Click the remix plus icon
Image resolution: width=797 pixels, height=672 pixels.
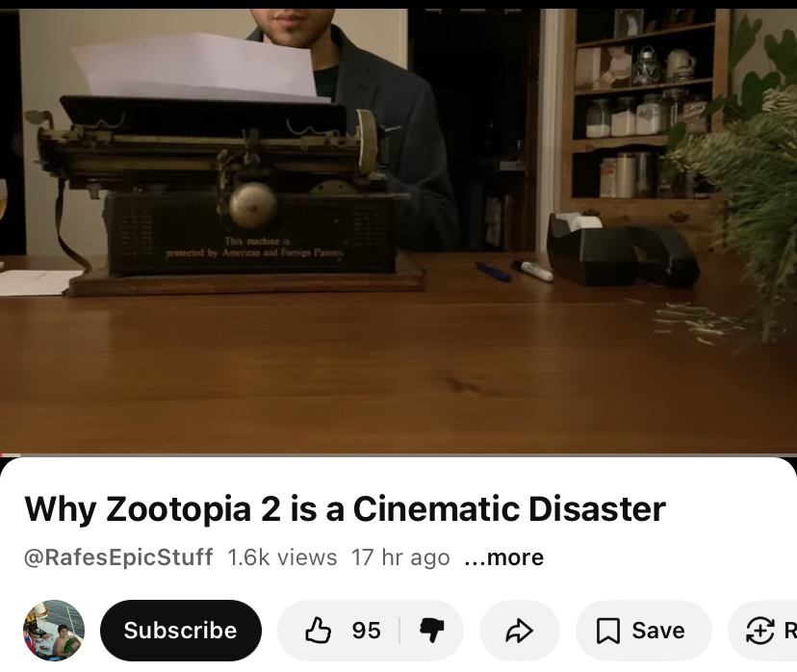pyautogui.click(x=759, y=631)
